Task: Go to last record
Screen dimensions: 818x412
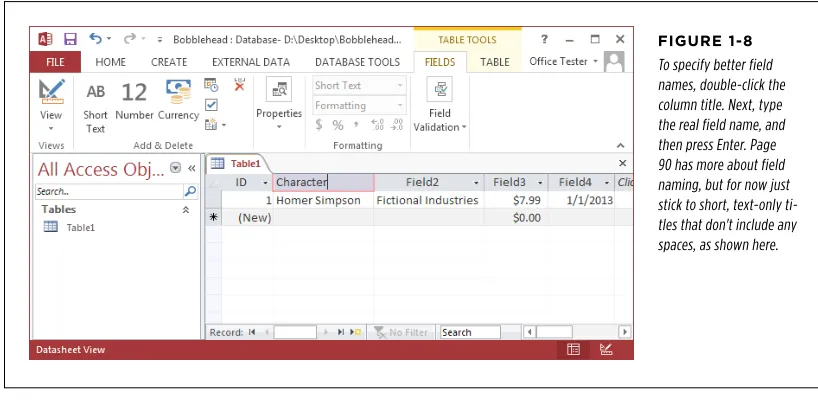Action: coord(341,332)
